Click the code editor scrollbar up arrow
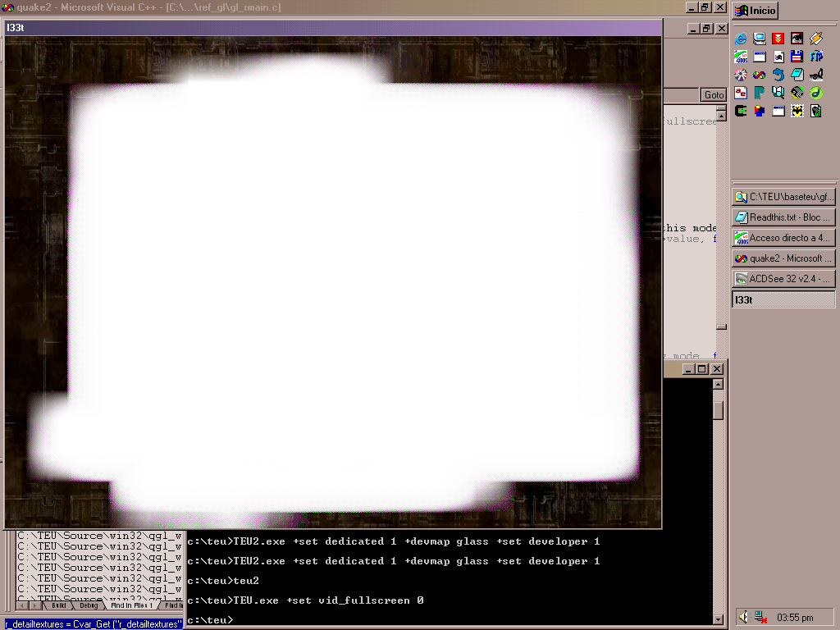 721,115
